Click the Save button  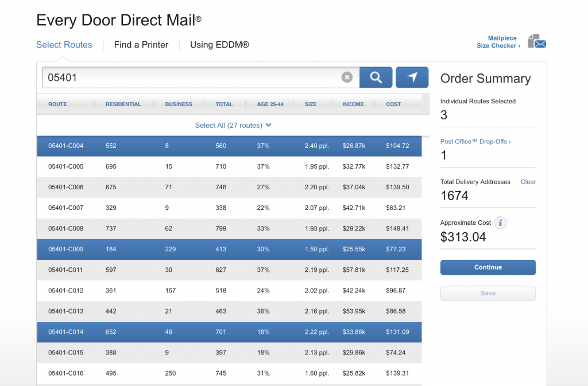click(488, 293)
